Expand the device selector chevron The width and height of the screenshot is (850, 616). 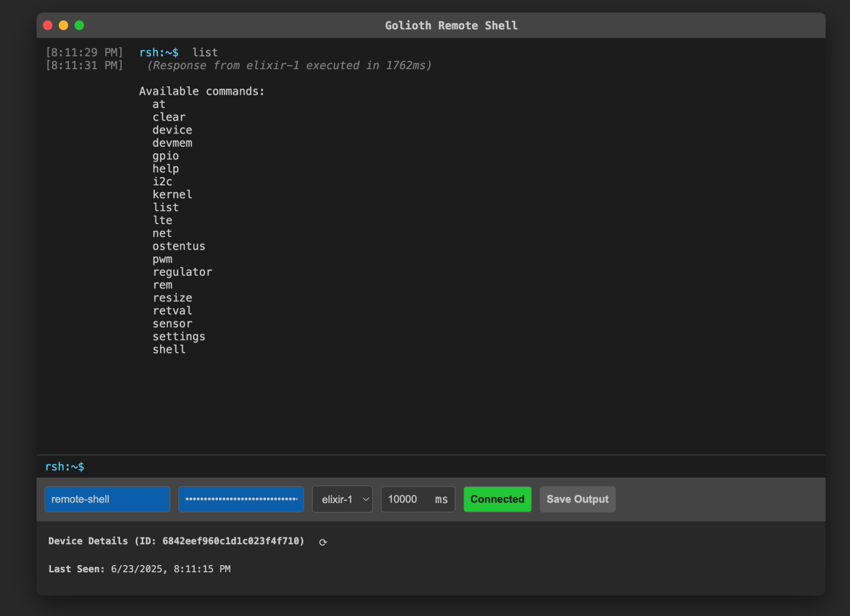click(365, 499)
